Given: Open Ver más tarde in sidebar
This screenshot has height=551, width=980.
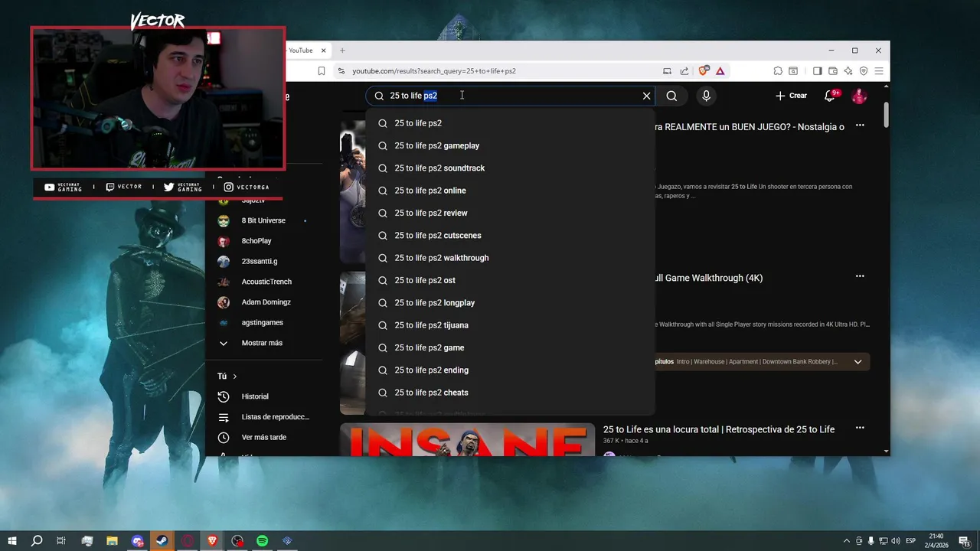Looking at the screenshot, I should click(x=263, y=437).
